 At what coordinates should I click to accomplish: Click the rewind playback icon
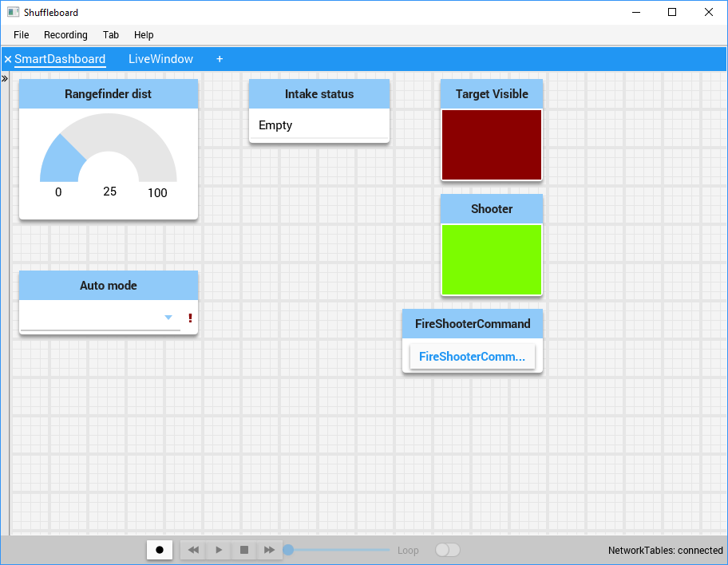(192, 550)
